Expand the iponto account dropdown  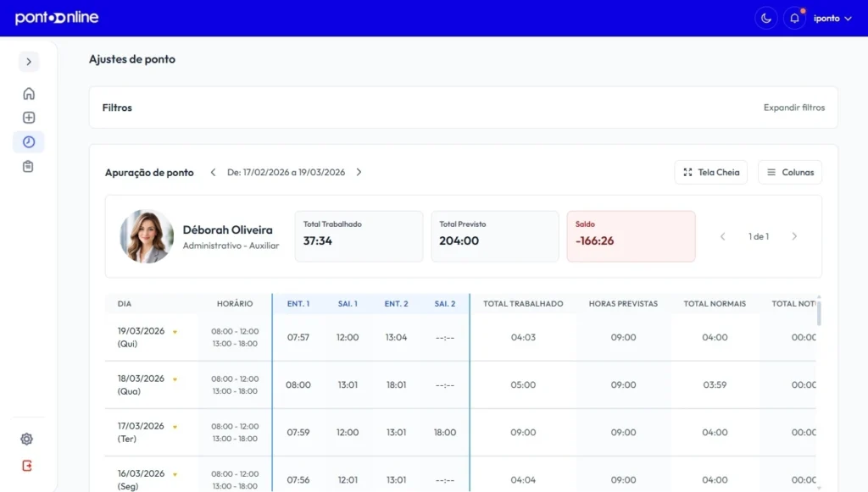pos(832,17)
